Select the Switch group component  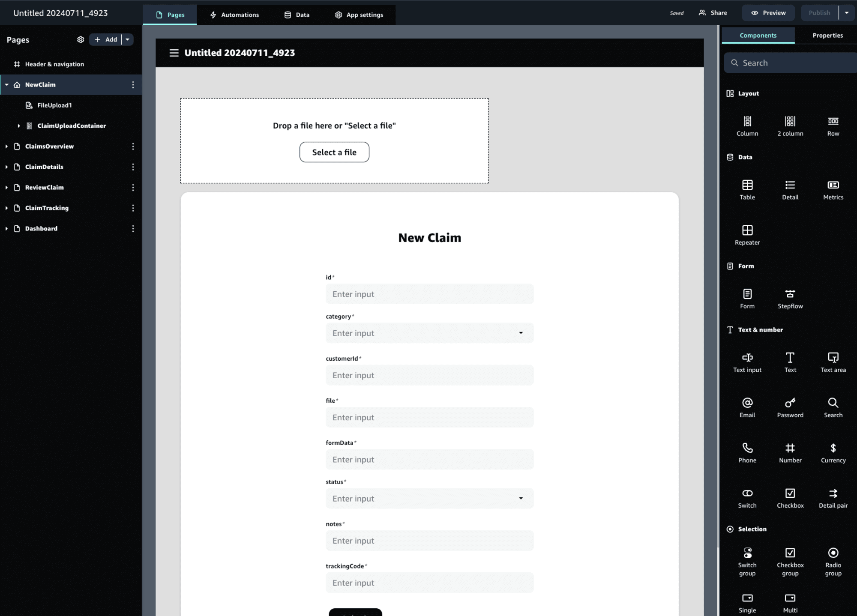(x=747, y=562)
